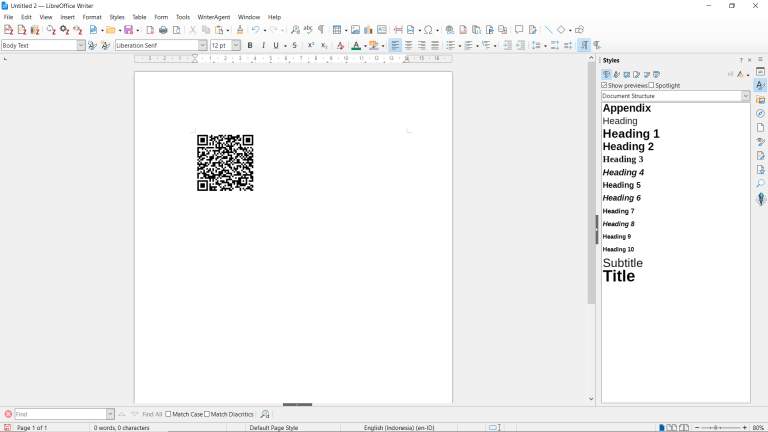Apply Title style from list

click(619, 276)
